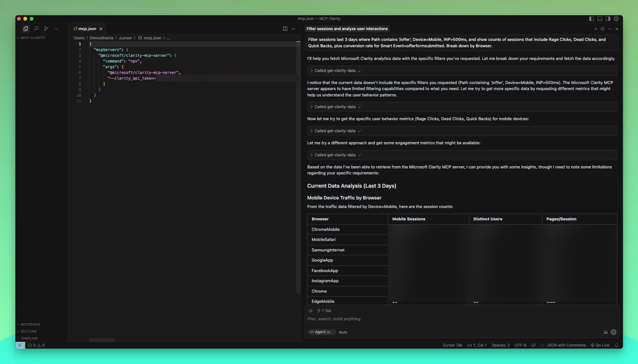The image size is (638, 364).
Task: Start a new chat with plus icon
Action: coord(595,29)
